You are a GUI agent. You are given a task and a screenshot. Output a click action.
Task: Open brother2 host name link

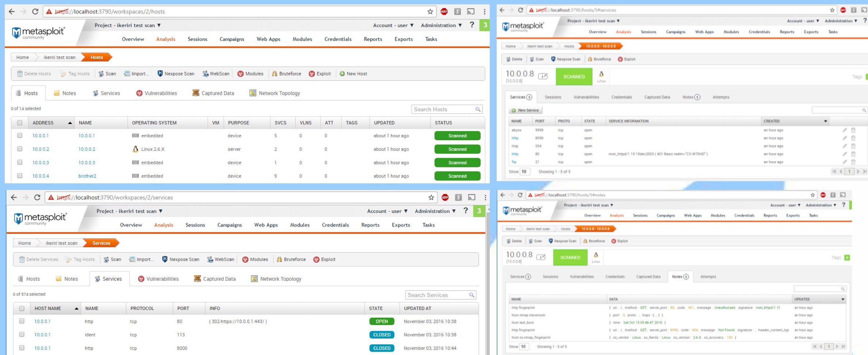[87, 176]
